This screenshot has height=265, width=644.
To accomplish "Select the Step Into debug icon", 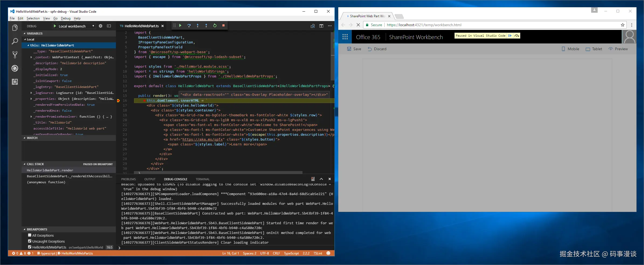I will pos(198,25).
